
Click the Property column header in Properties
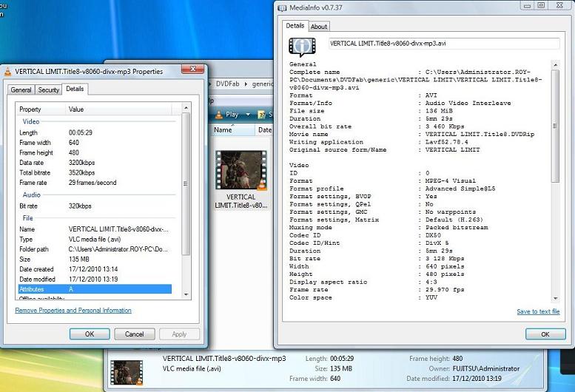[x=41, y=109]
